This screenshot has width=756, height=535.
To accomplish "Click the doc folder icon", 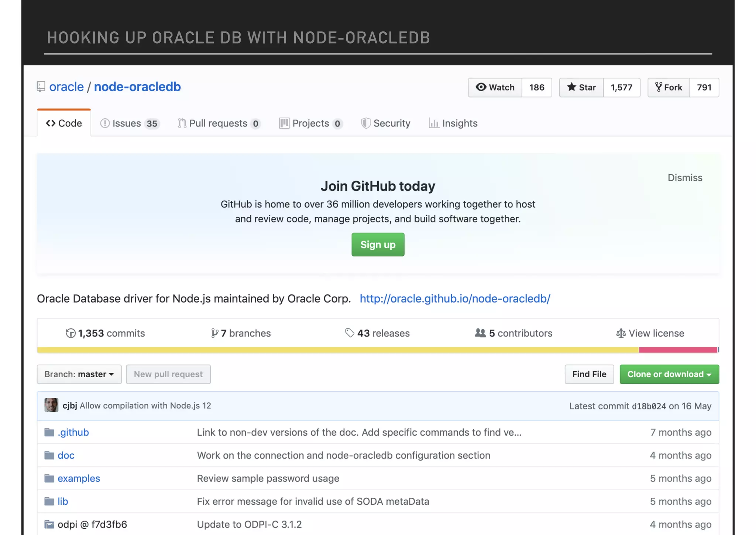I will [49, 455].
